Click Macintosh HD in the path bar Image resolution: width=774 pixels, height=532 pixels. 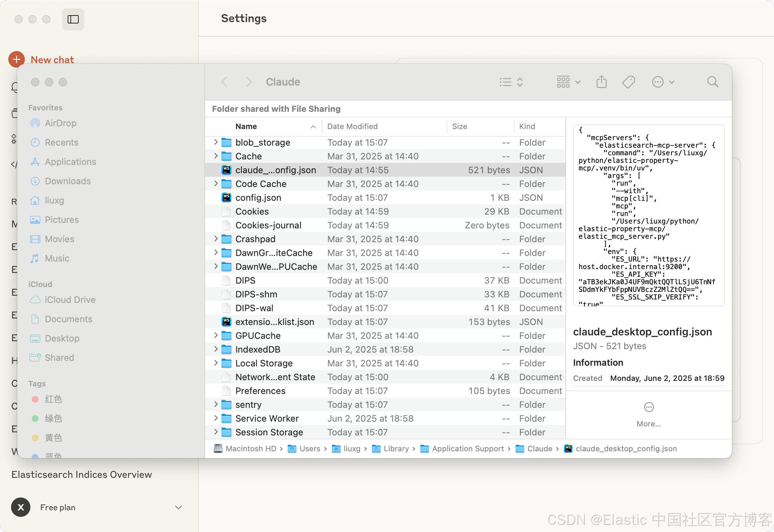pos(245,449)
